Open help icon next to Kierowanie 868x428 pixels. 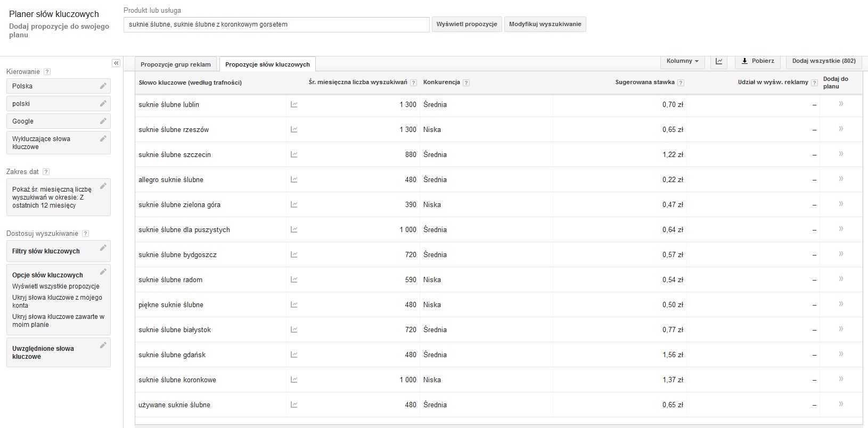click(x=47, y=72)
